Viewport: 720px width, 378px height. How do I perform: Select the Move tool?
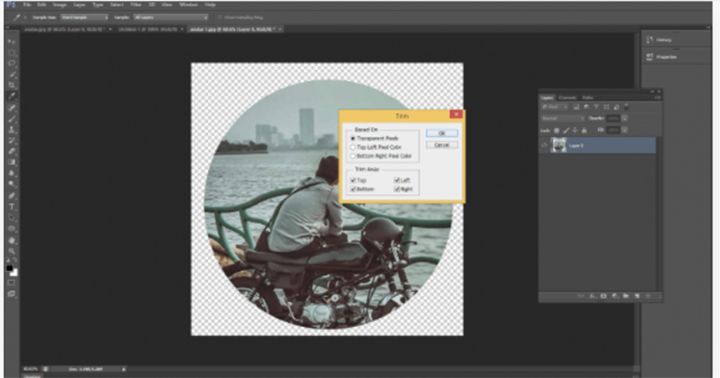coord(11,42)
